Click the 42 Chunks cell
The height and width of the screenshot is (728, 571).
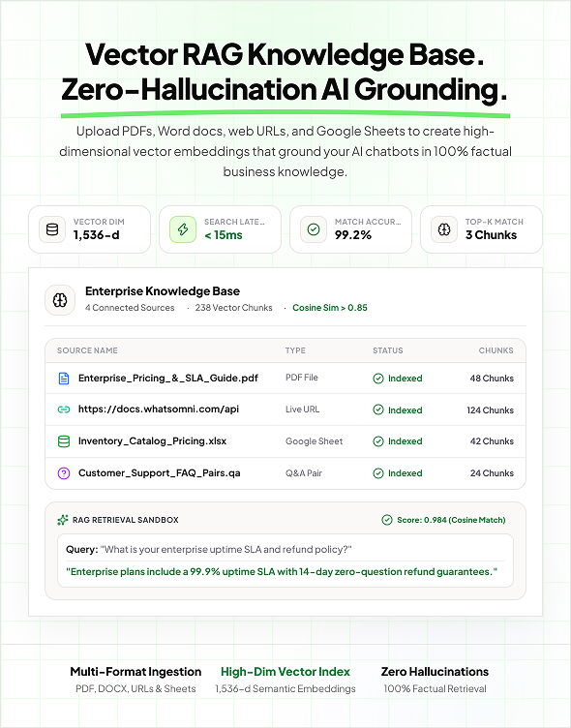click(x=492, y=441)
